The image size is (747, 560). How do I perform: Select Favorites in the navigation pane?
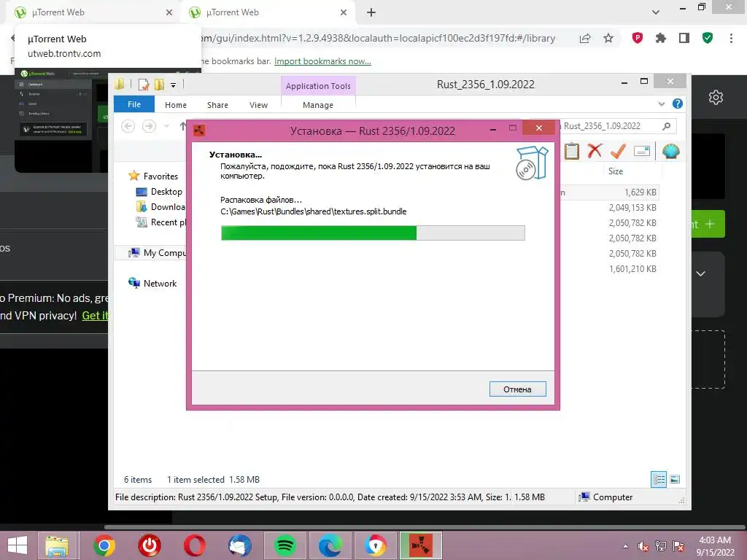153,176
